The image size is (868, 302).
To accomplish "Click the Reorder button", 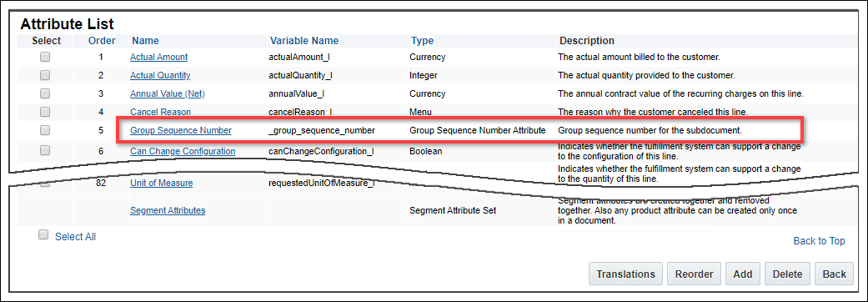I will (x=695, y=274).
